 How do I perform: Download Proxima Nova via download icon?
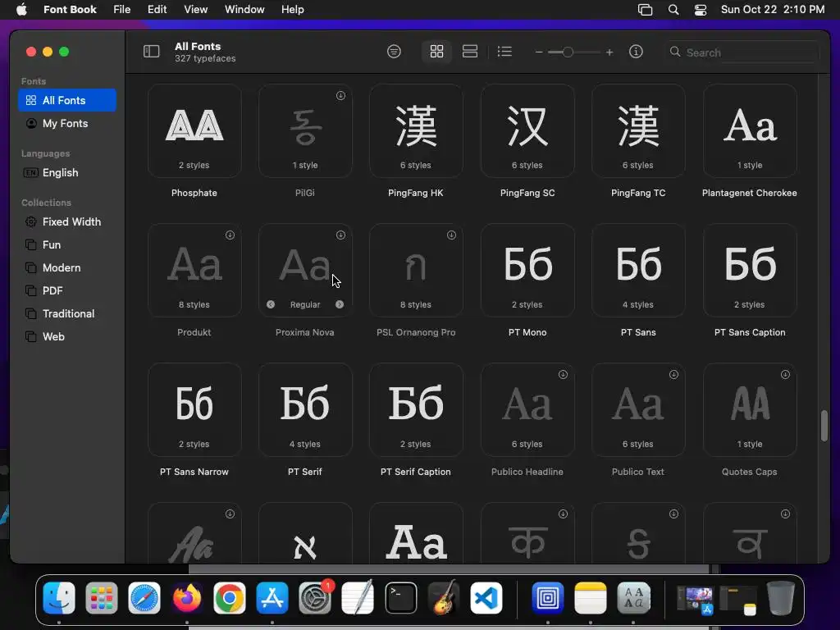pyautogui.click(x=340, y=235)
